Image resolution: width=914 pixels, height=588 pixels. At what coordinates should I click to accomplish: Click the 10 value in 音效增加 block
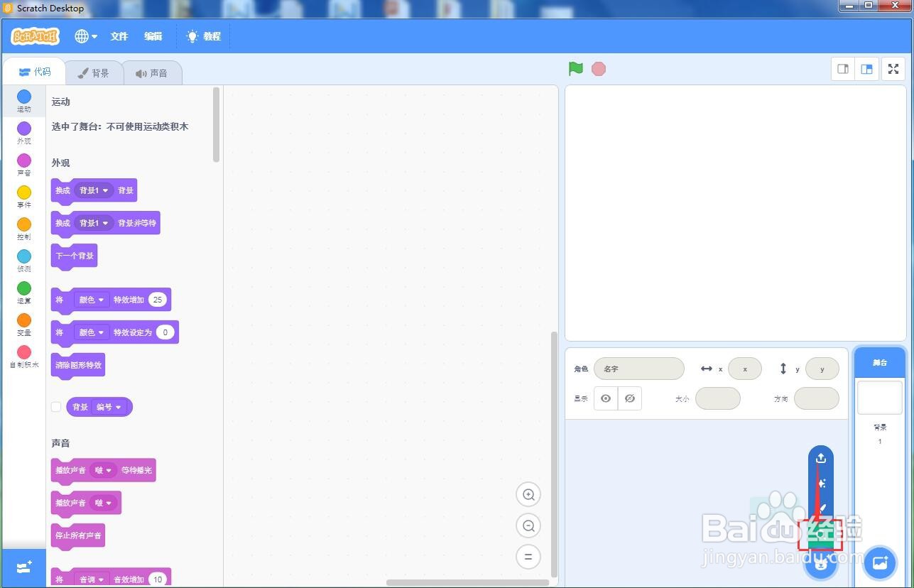click(158, 579)
